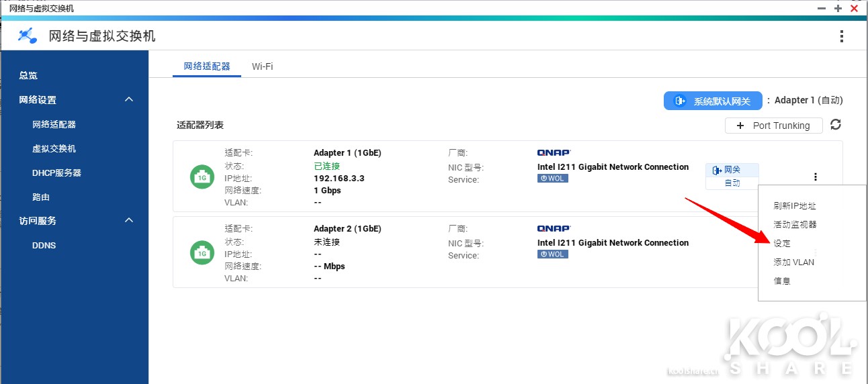Click Adapter 1 Intel I211 NIC model
Image resolution: width=868 pixels, height=384 pixels.
point(613,166)
